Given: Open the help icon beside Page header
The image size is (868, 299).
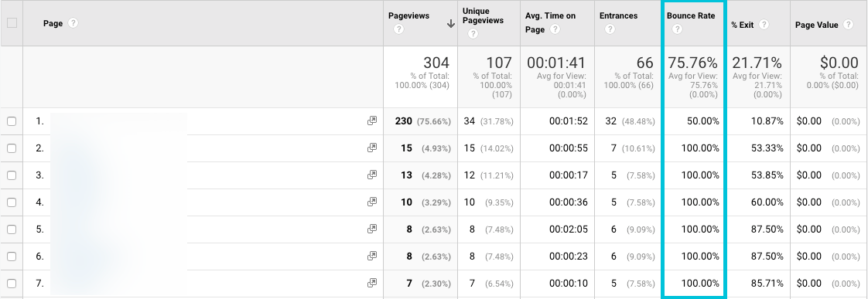Looking at the screenshot, I should [73, 24].
